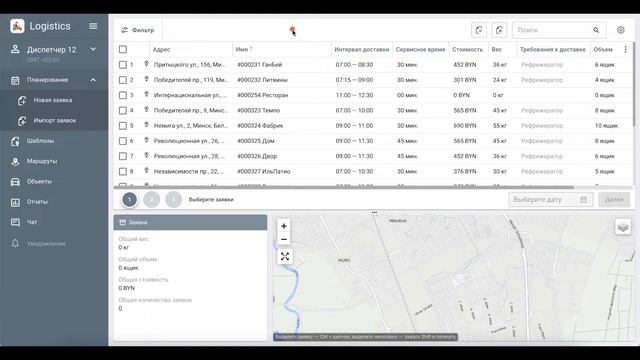Click location pin for row 1 Притыцкого
The width and height of the screenshot is (640, 360).
(x=146, y=64)
